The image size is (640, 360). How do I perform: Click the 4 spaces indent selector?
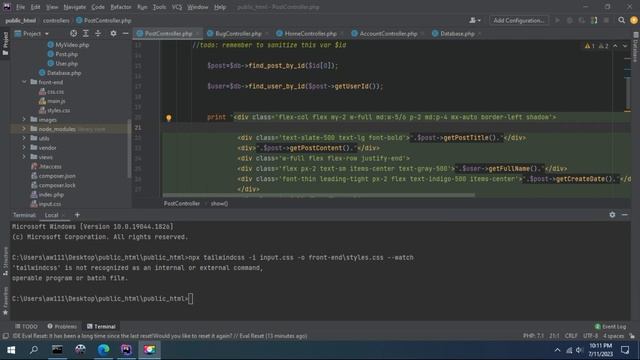point(613,336)
